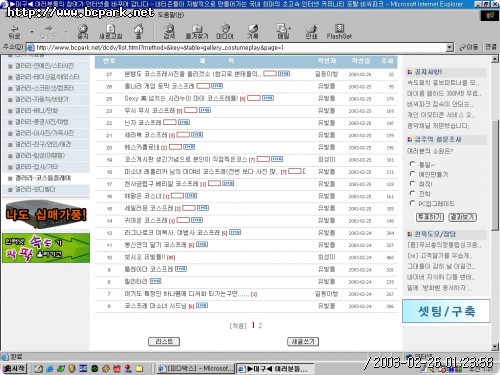Viewport: 500px width, 375px height.
Task: Click the green 속도 banner ad
Action: (x=46, y=248)
